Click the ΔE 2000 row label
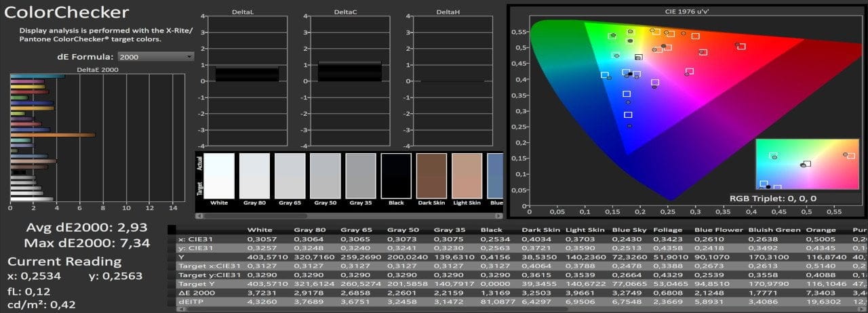Viewport: 868px width, 313px height. coord(195,291)
